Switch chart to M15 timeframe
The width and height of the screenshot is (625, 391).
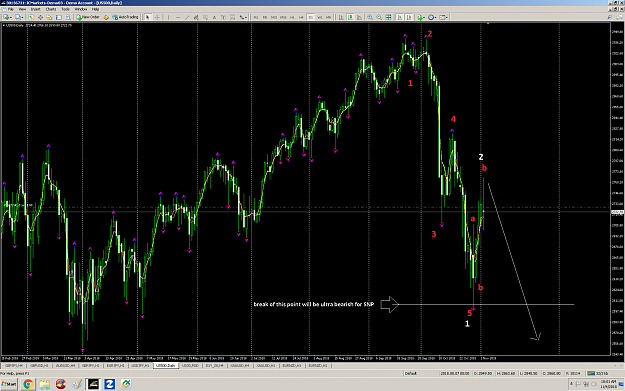pyautogui.click(x=274, y=17)
